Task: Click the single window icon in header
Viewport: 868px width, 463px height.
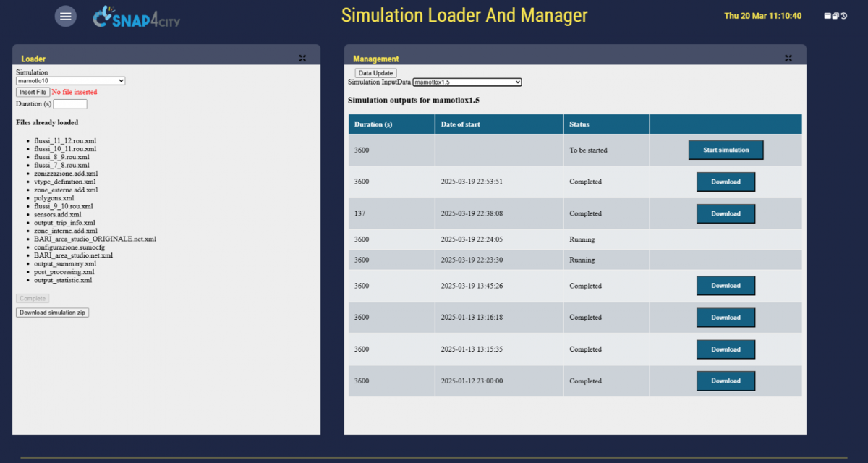Action: pos(827,16)
